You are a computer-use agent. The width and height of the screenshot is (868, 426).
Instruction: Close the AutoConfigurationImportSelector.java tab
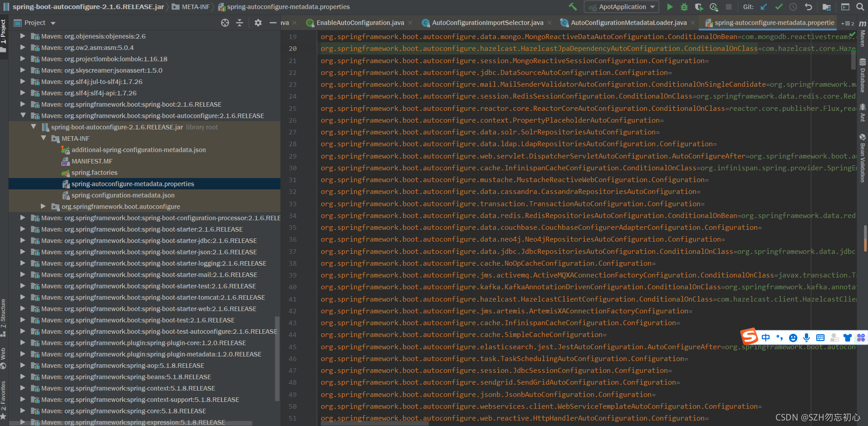[x=549, y=23]
